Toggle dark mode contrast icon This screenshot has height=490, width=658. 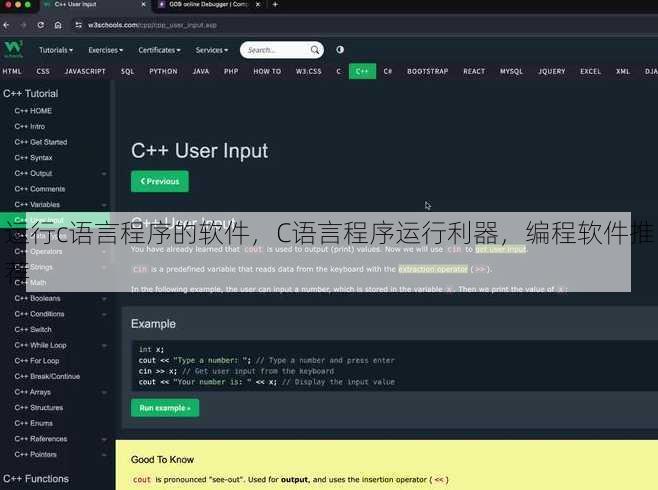click(x=340, y=50)
